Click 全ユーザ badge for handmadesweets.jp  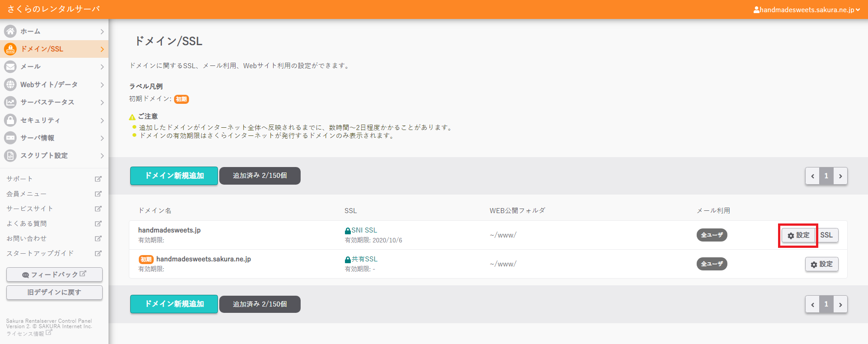712,235
